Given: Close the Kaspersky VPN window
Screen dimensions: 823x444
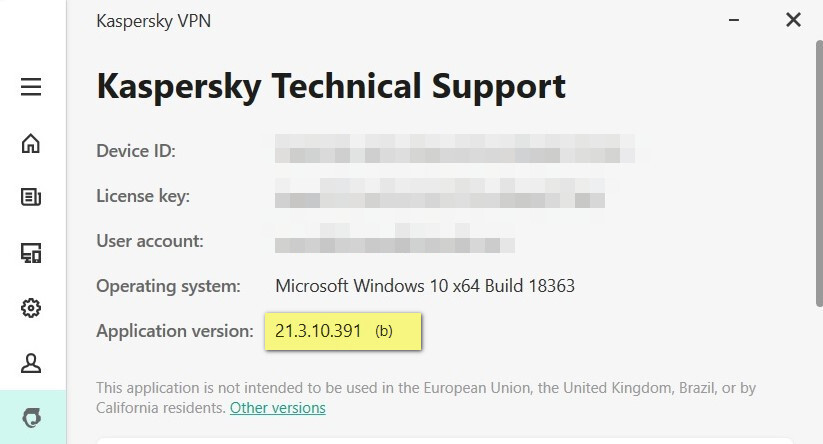Looking at the screenshot, I should pos(793,19).
